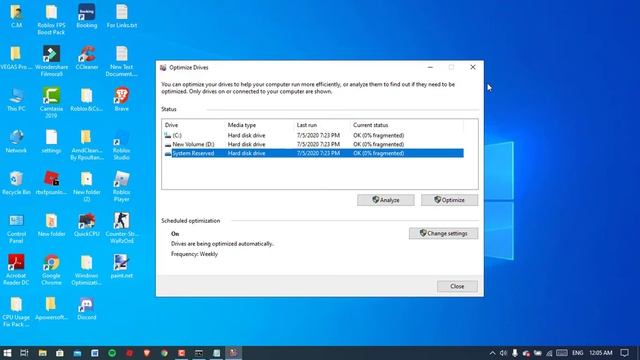
Task: Show hidden system tray icons
Action: pyautogui.click(x=492, y=353)
